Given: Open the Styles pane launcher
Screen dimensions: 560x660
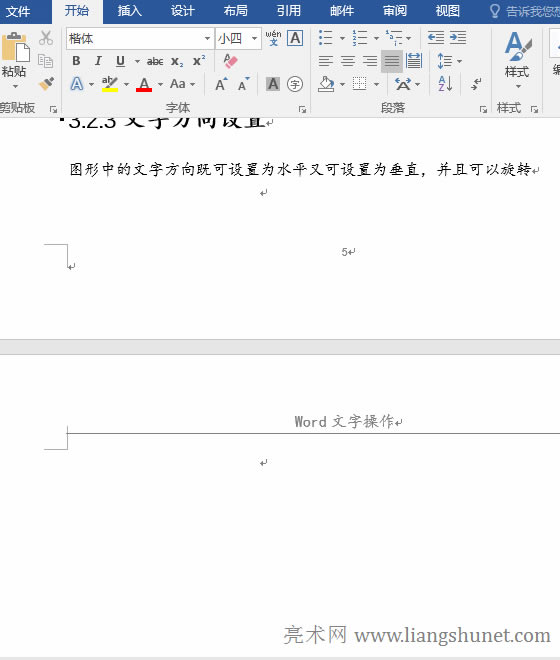Looking at the screenshot, I should point(534,109).
